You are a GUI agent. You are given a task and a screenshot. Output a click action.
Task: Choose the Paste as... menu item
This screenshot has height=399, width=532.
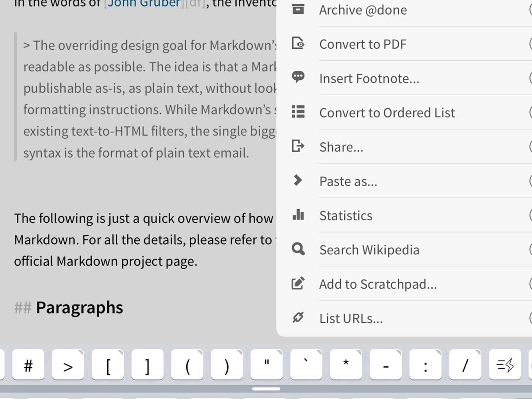coord(348,181)
